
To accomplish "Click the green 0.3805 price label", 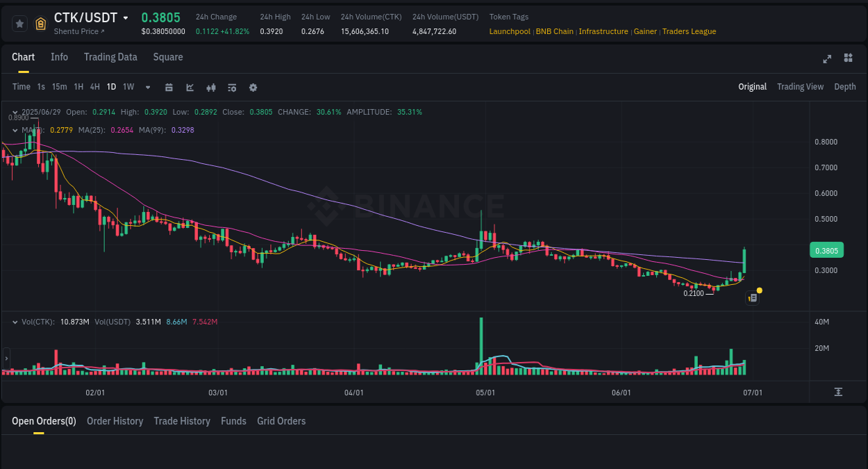I will click(826, 249).
